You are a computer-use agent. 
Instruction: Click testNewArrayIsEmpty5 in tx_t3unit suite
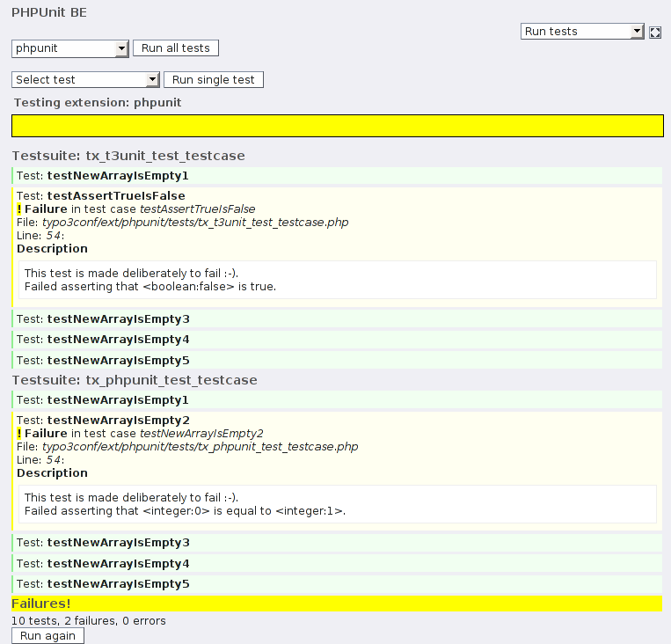[337, 360]
